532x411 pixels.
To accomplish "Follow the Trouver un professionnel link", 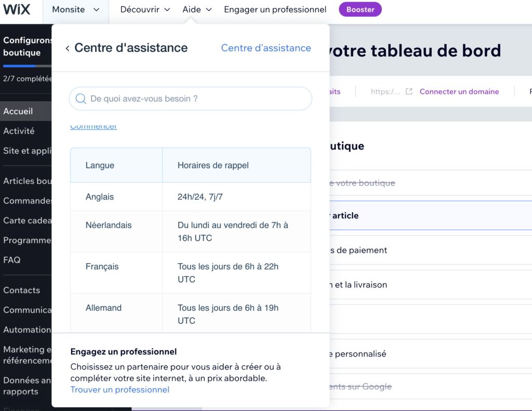I will click(x=120, y=390).
